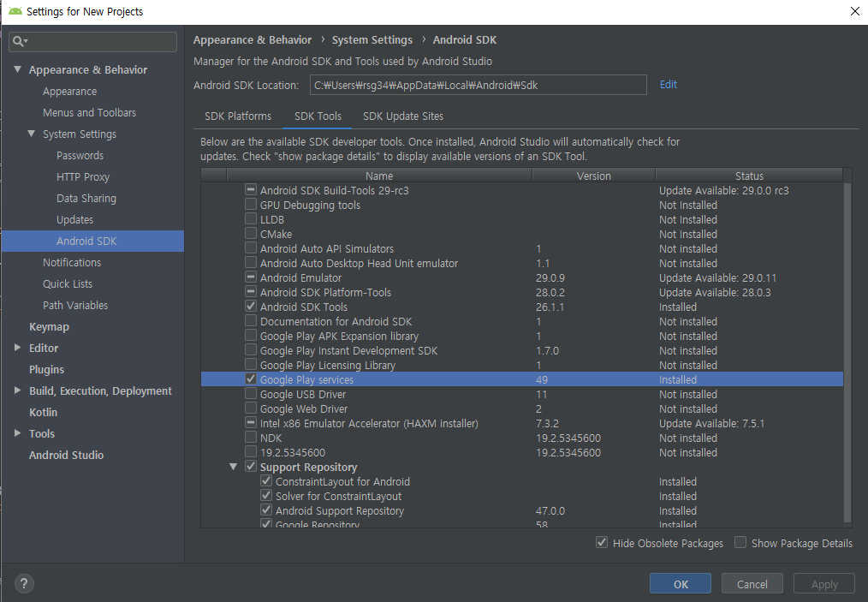Select the Android Support Repository row
Viewport: 868px width, 602px height.
click(x=522, y=510)
